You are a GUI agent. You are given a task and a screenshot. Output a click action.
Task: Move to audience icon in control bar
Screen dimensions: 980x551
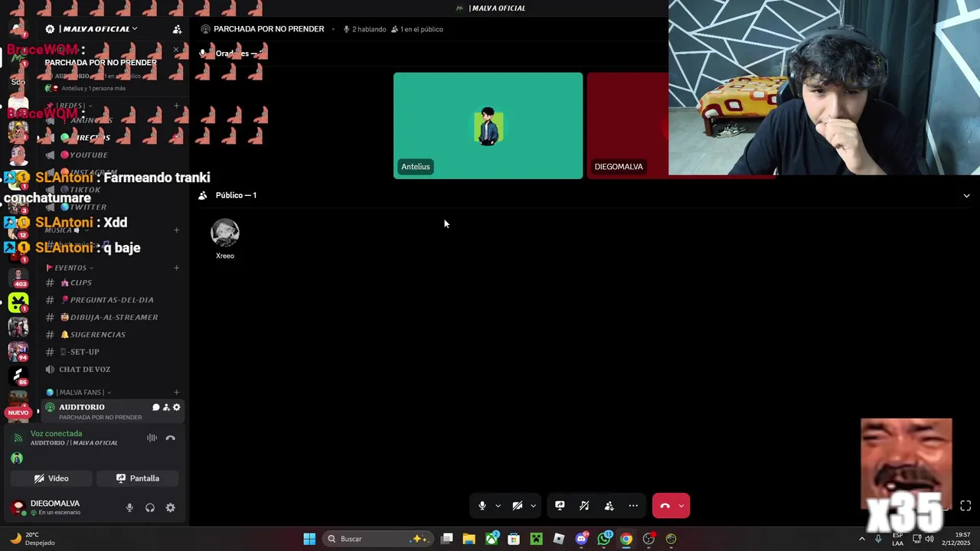click(x=609, y=506)
